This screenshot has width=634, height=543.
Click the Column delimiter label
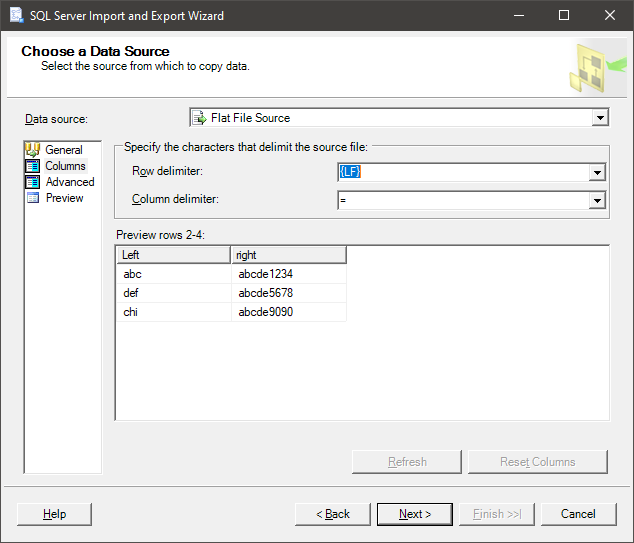175,199
